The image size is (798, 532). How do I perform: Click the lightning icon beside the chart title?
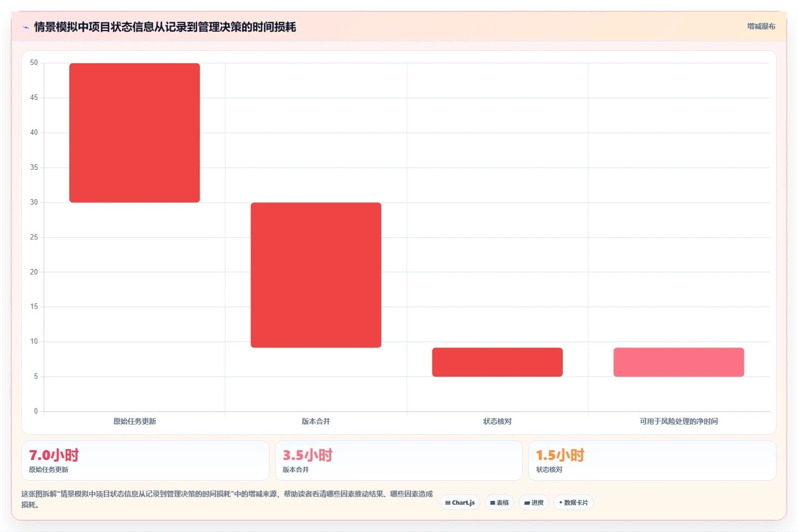[x=26, y=27]
